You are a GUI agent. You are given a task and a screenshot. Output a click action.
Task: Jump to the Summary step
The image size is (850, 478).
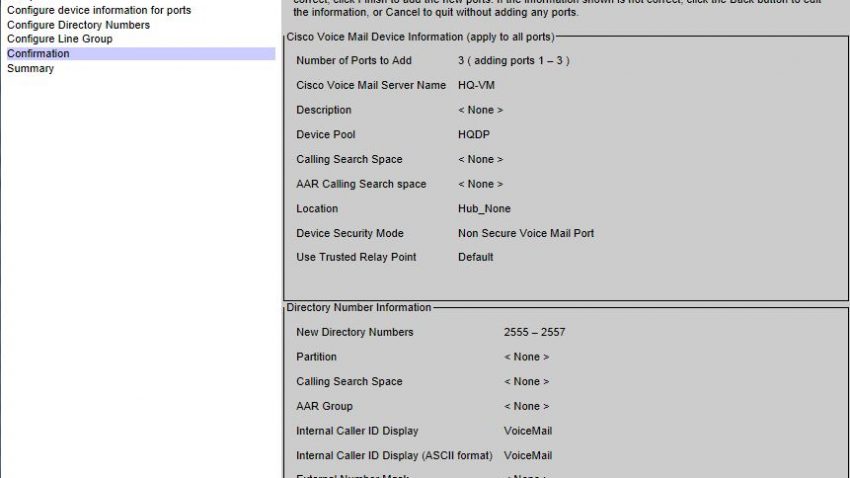click(x=30, y=69)
